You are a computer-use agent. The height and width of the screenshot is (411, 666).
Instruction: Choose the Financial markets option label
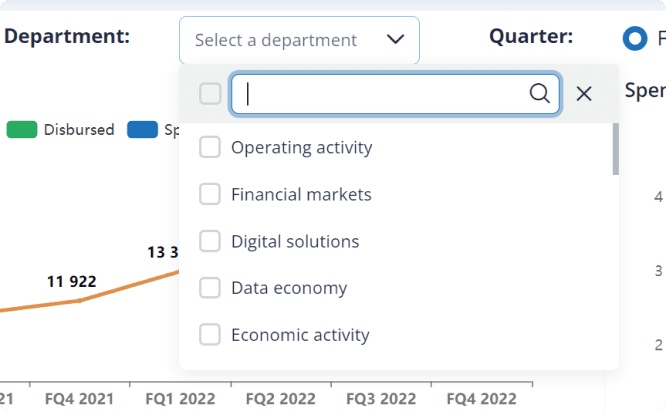click(x=301, y=195)
